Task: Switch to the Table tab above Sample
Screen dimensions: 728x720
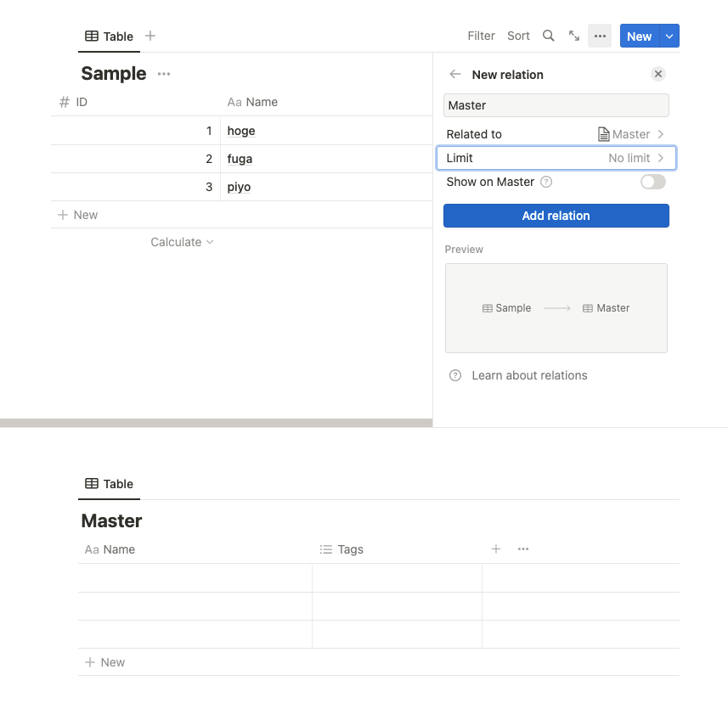Action: point(109,37)
